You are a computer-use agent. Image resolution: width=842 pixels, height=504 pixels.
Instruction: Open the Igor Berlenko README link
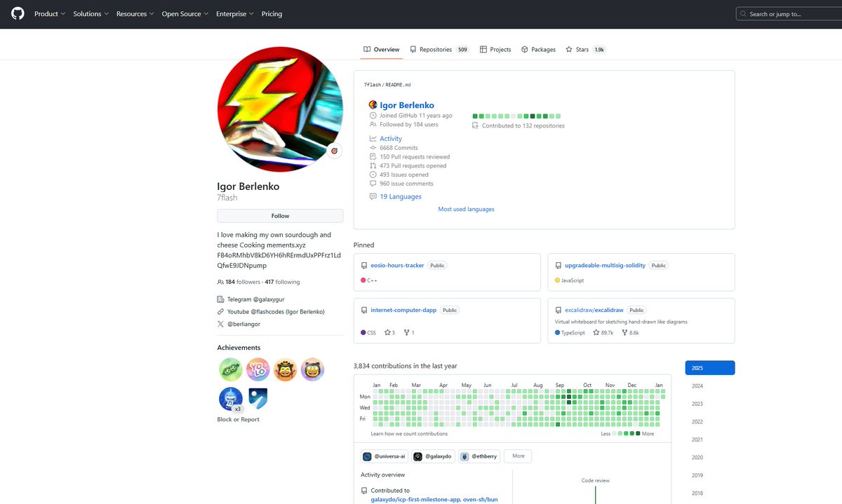[x=407, y=105]
